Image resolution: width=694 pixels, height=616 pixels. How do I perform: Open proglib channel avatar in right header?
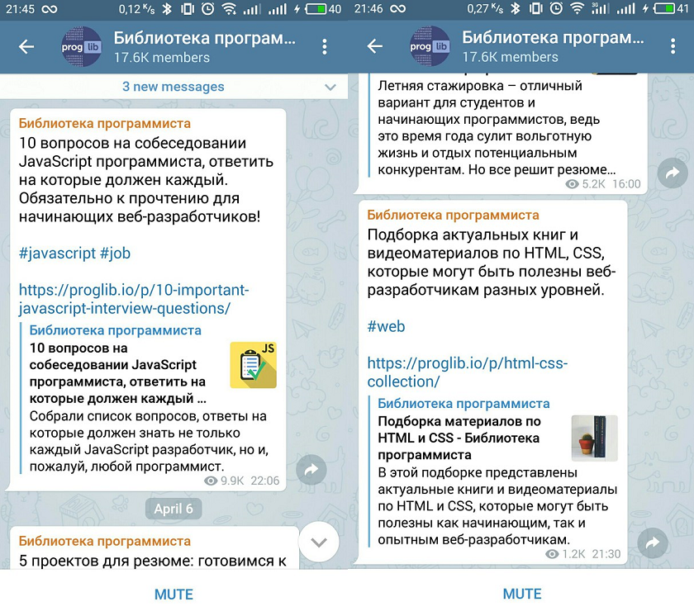(430, 46)
